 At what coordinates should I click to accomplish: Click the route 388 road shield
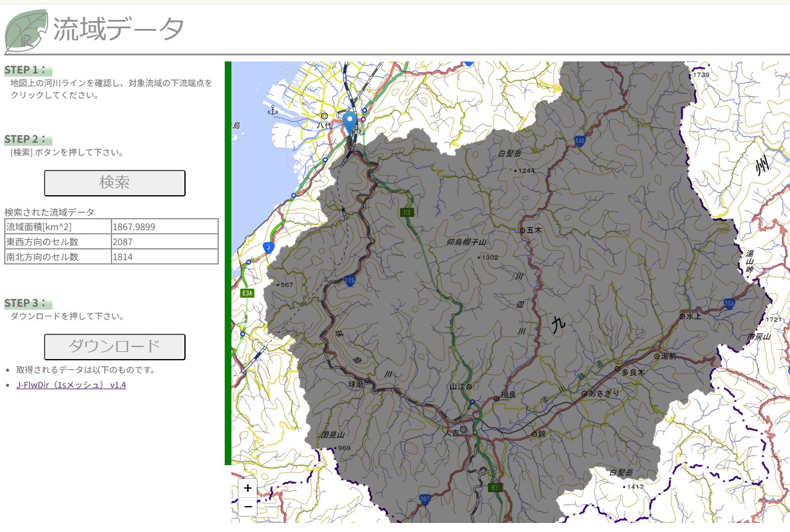click(x=730, y=303)
